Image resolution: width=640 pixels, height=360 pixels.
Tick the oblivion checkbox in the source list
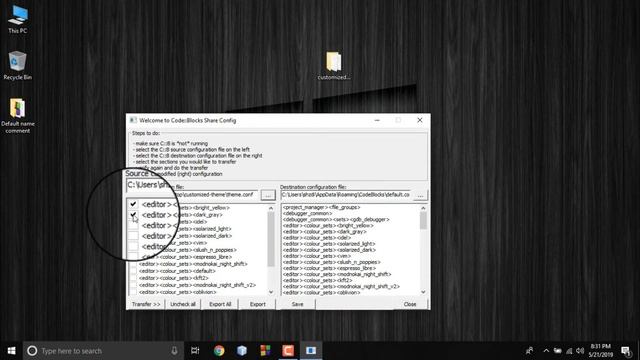point(133,292)
